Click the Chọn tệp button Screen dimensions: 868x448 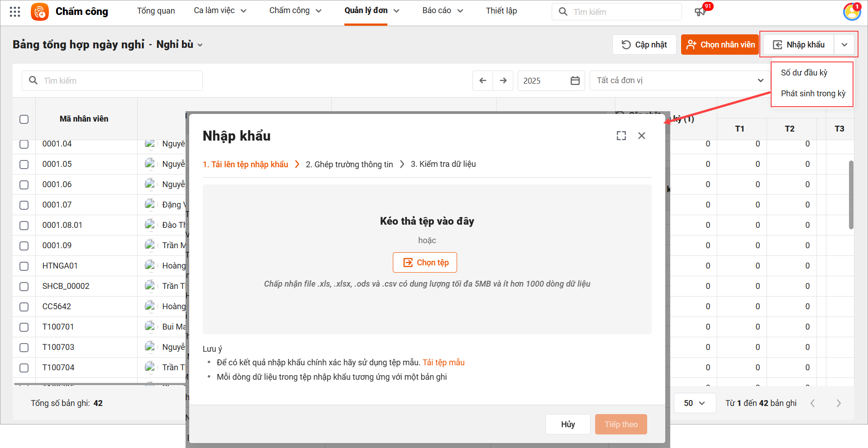425,263
